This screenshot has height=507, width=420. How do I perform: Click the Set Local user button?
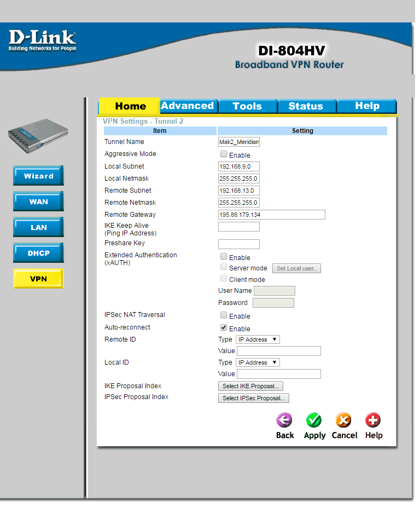tap(296, 268)
